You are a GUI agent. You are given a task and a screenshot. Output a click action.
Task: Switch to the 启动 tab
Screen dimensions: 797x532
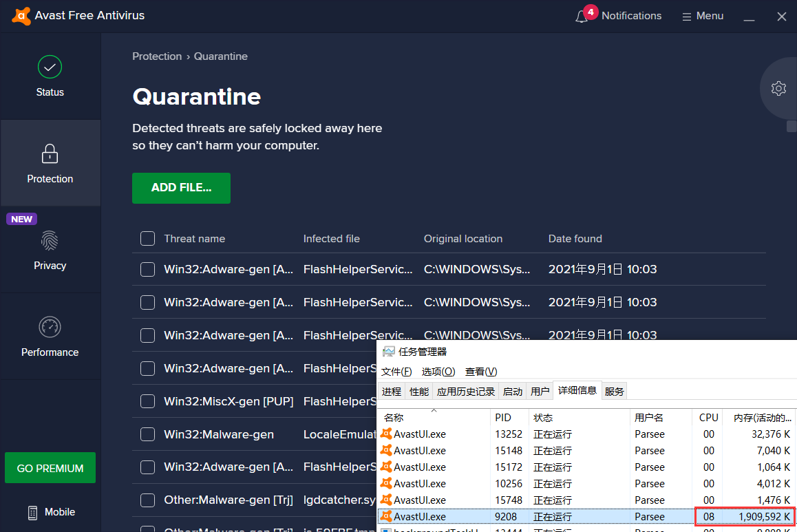512,391
